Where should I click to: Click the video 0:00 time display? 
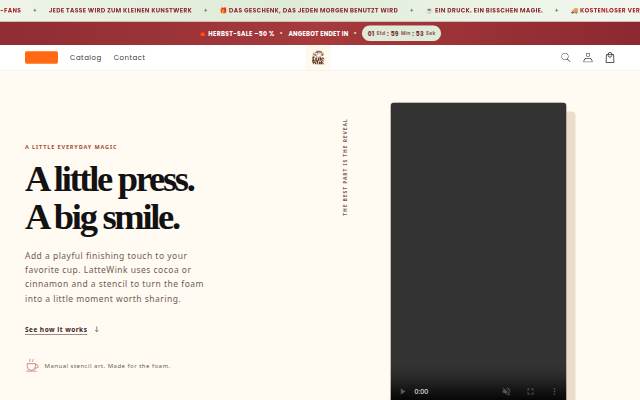pyautogui.click(x=421, y=391)
